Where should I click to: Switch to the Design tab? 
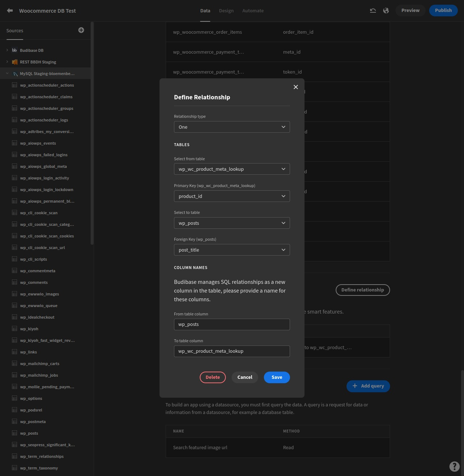226,11
